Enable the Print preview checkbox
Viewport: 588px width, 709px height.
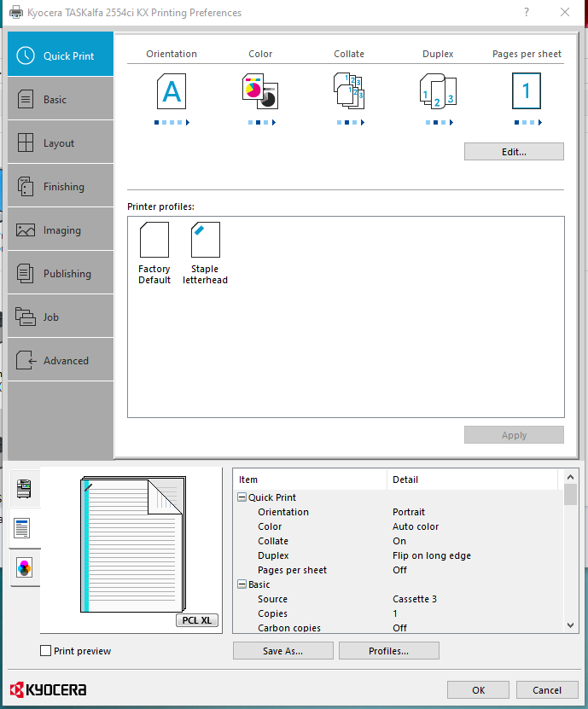pos(46,651)
